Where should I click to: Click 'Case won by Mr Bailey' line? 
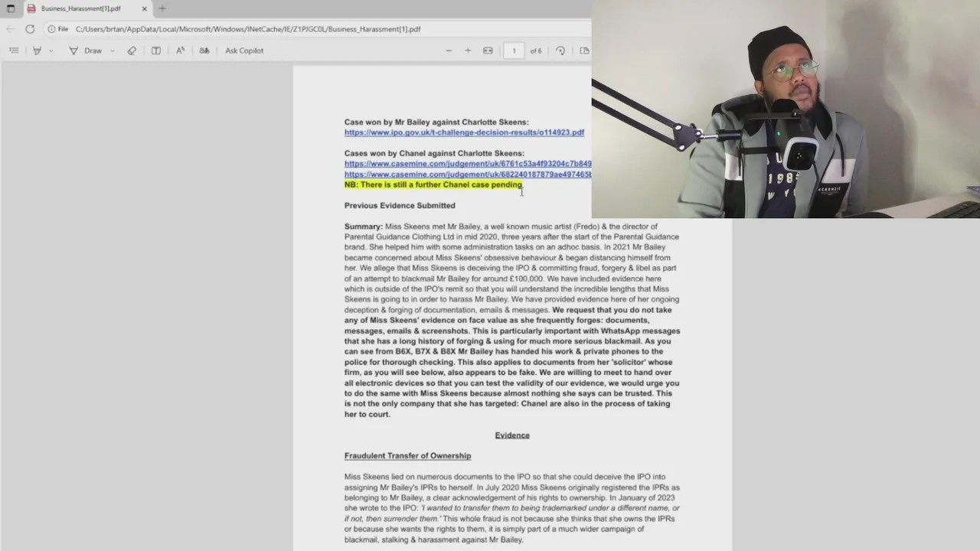click(436, 122)
